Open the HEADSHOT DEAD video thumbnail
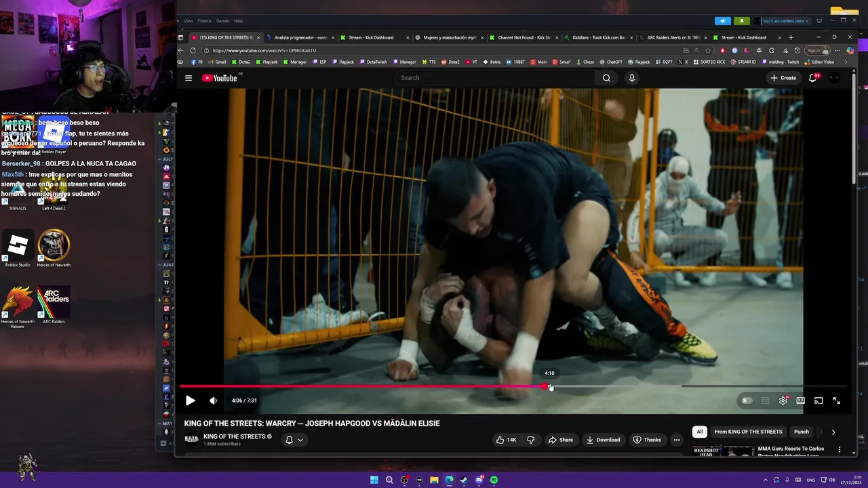Viewport: 868px width, 488px height. click(x=723, y=451)
